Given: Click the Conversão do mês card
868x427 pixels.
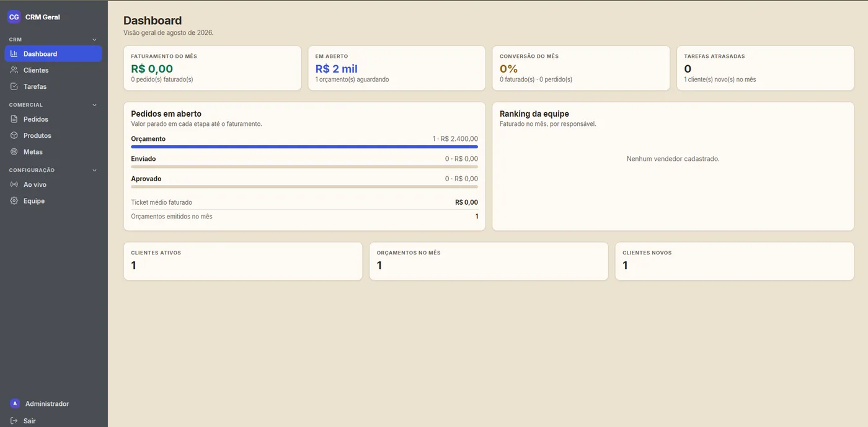Looking at the screenshot, I should click(581, 68).
